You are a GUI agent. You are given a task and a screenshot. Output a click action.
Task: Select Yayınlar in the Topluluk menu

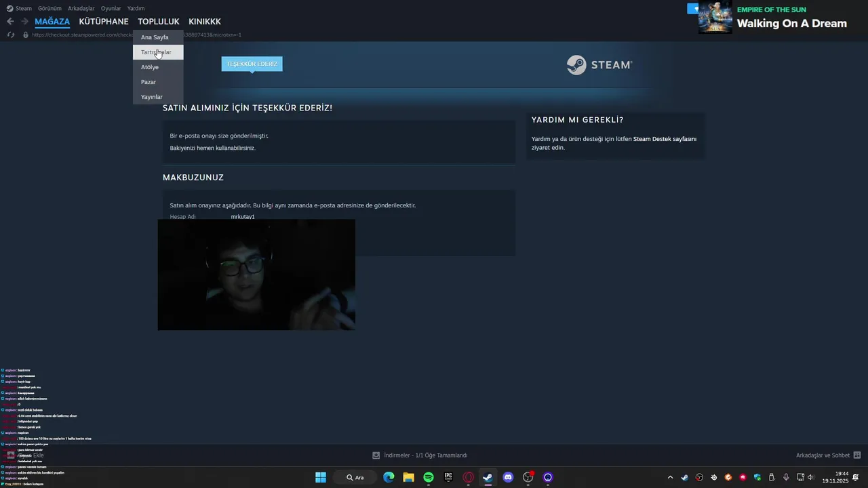pos(158,97)
